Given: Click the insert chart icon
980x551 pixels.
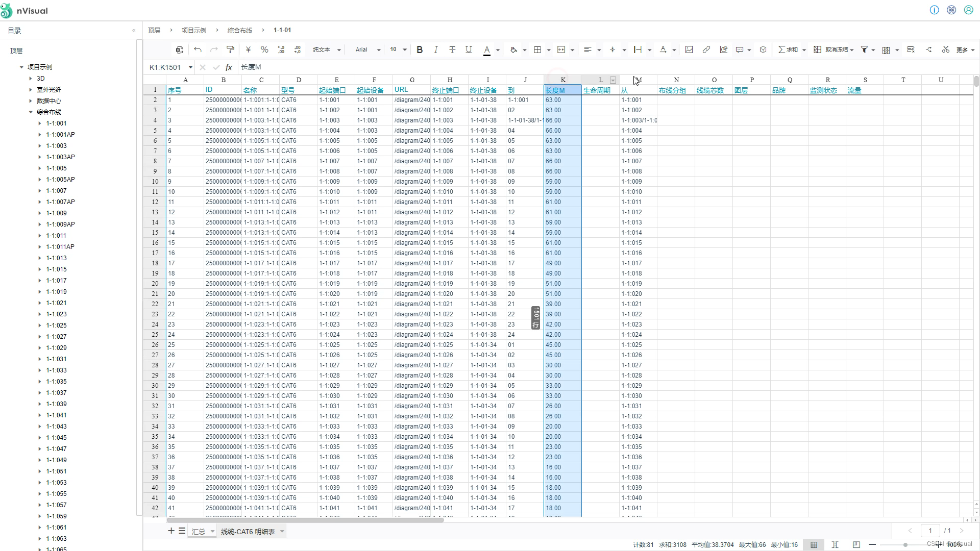Looking at the screenshot, I should tap(723, 49).
